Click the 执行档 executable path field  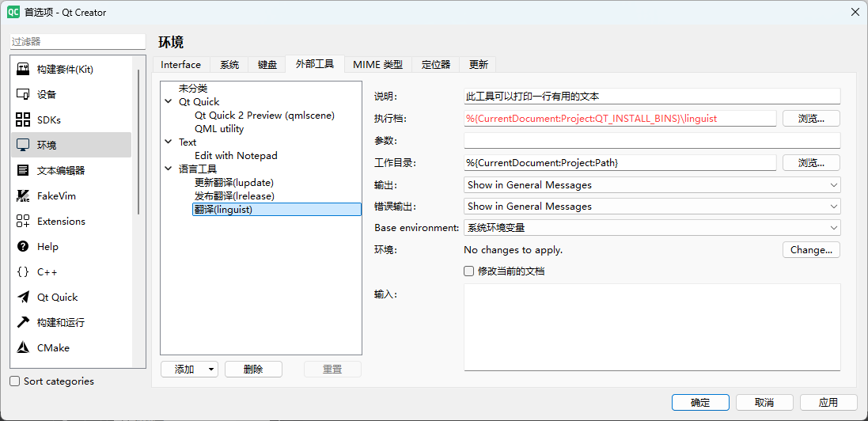(620, 119)
